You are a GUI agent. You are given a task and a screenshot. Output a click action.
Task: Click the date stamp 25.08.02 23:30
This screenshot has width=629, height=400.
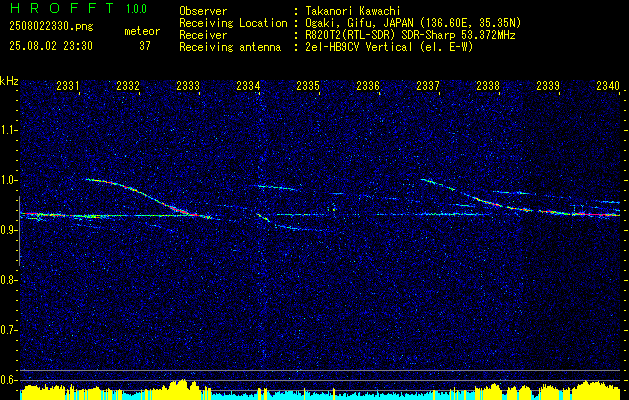click(x=51, y=46)
